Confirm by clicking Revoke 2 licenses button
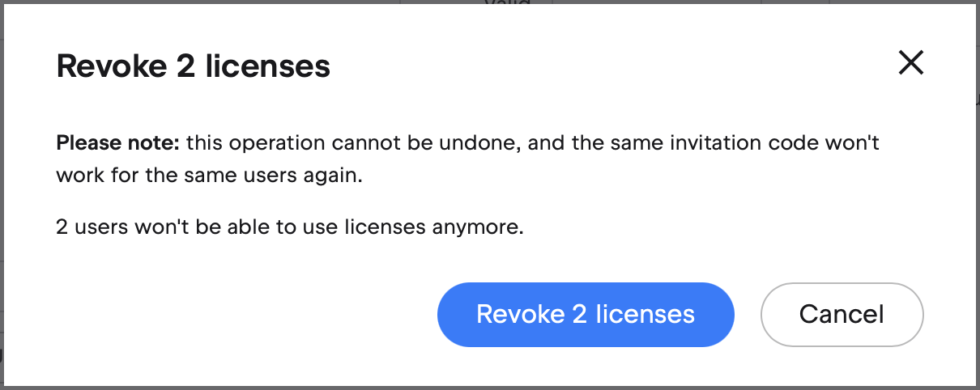Screen dimensions: 980x390 pyautogui.click(x=585, y=314)
